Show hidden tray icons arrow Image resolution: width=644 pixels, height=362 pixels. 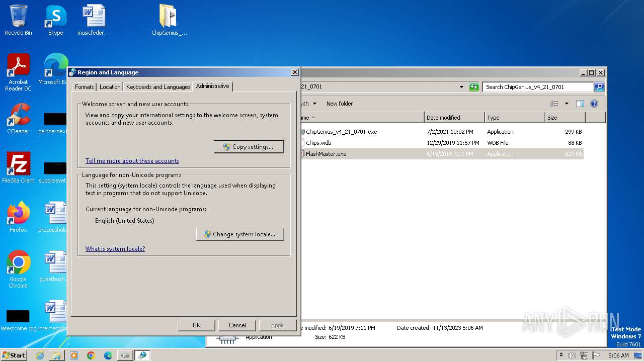[x=561, y=355]
